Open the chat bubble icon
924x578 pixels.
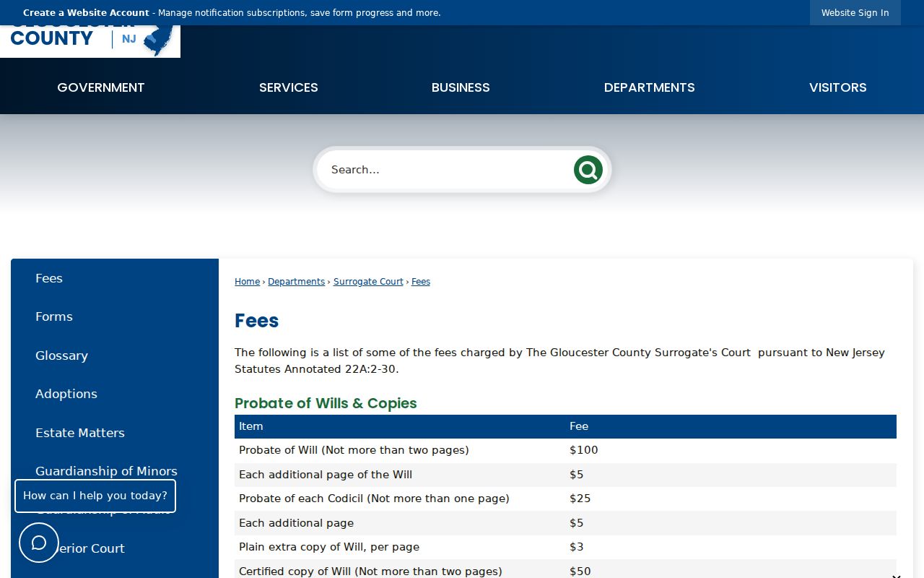point(39,543)
